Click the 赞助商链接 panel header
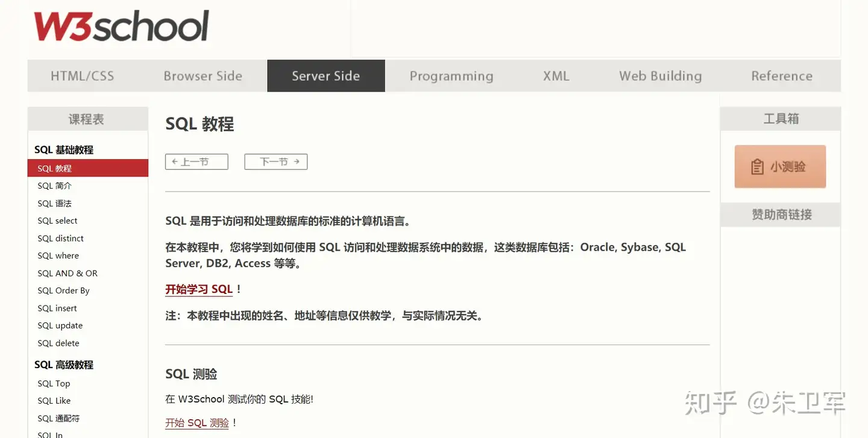 tap(781, 214)
